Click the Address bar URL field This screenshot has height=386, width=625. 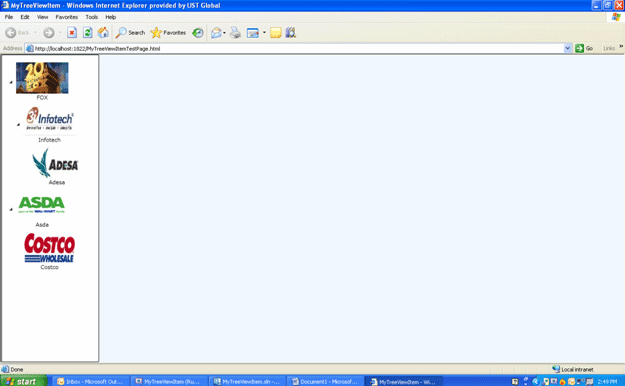(x=299, y=48)
